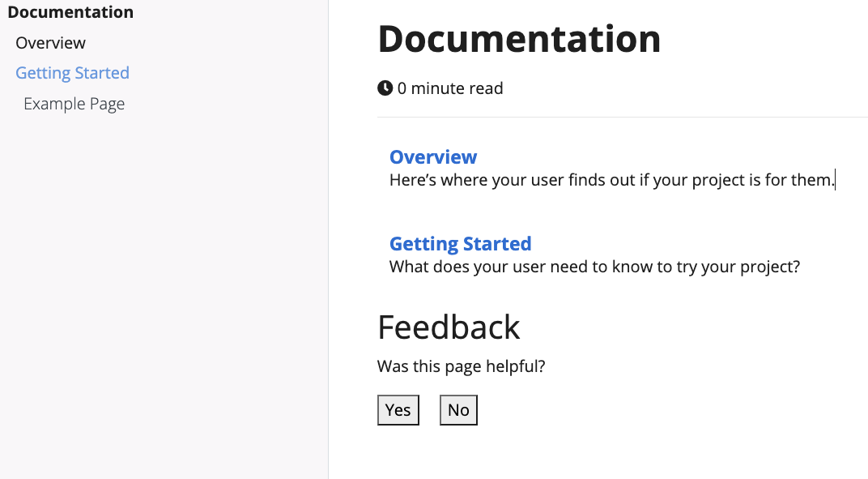Click the "Documentation" page title
The image size is (868, 479).
coord(518,37)
